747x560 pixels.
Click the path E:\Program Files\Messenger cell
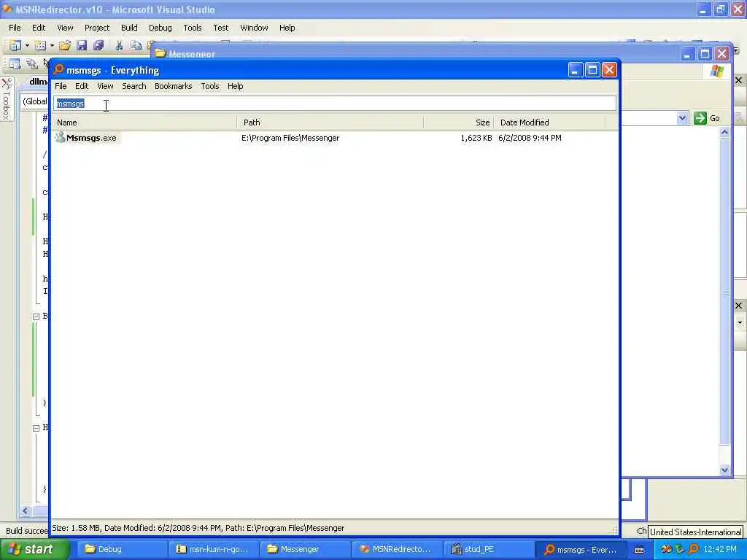tap(290, 138)
